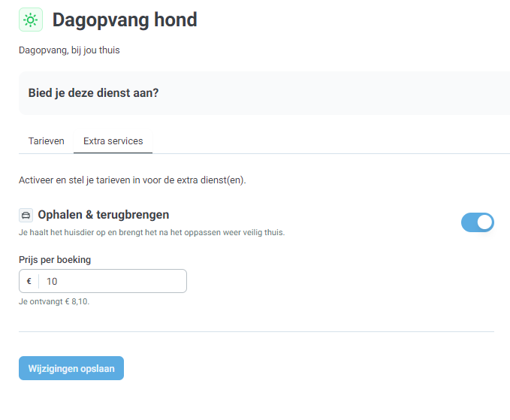The width and height of the screenshot is (510, 420).
Task: Click the divider line above the save button
Action: (256, 332)
